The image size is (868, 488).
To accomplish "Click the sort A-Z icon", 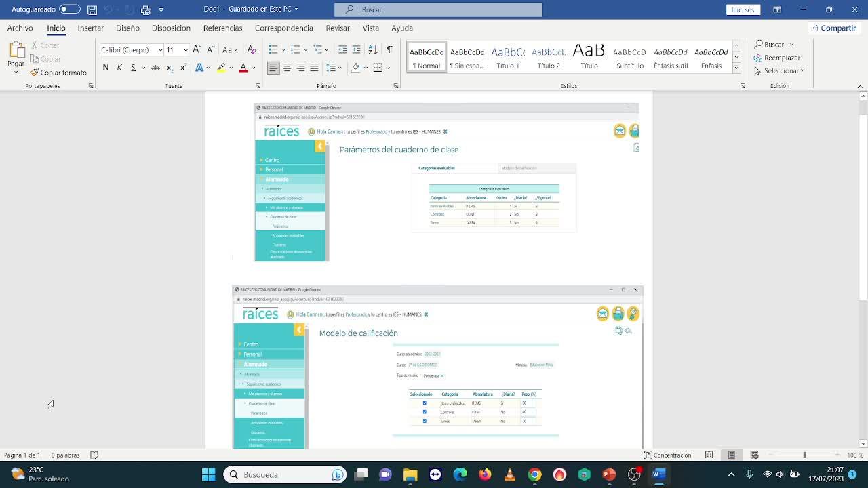I will [372, 49].
